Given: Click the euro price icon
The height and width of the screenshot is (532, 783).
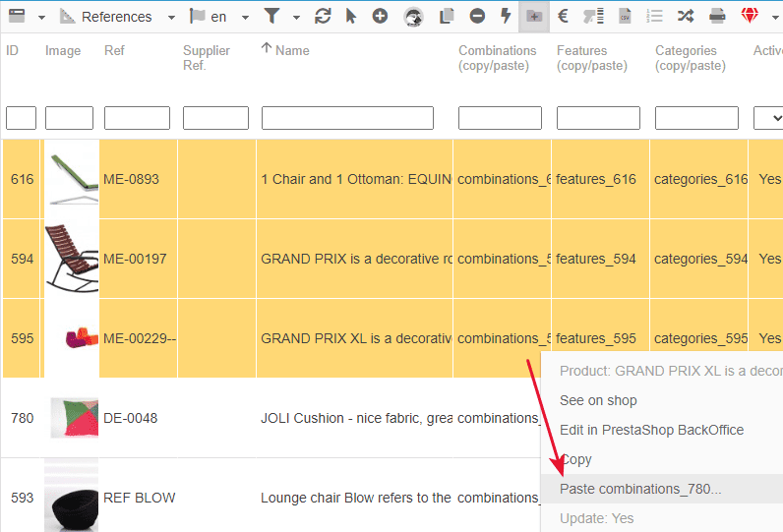Looking at the screenshot, I should (563, 17).
